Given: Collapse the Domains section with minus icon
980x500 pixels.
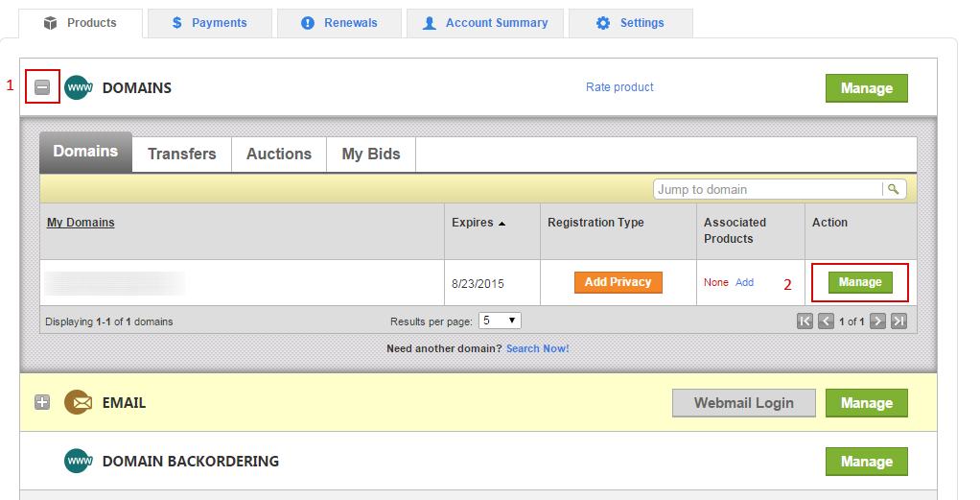Looking at the screenshot, I should coord(42,87).
